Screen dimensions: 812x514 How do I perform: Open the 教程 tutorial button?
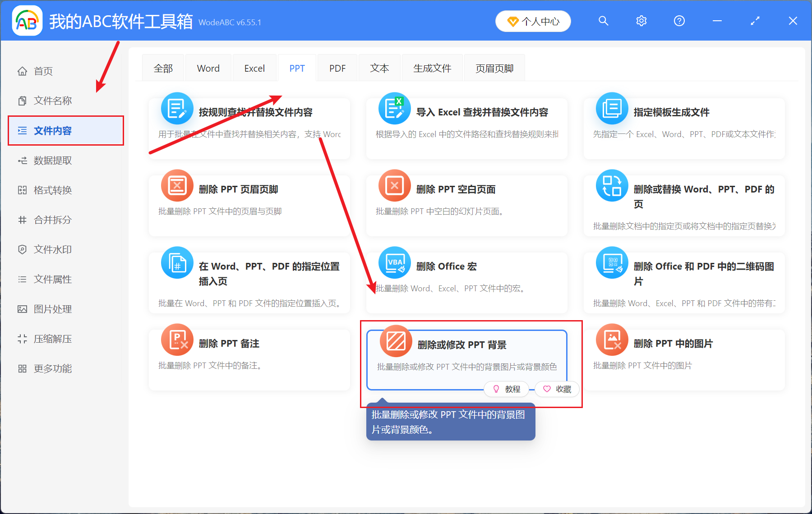pyautogui.click(x=506, y=389)
